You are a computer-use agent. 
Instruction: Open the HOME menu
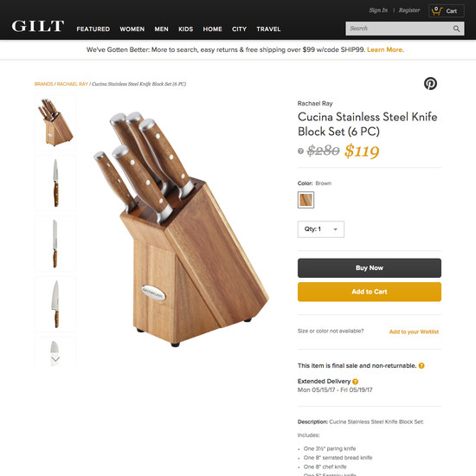pyautogui.click(x=213, y=29)
